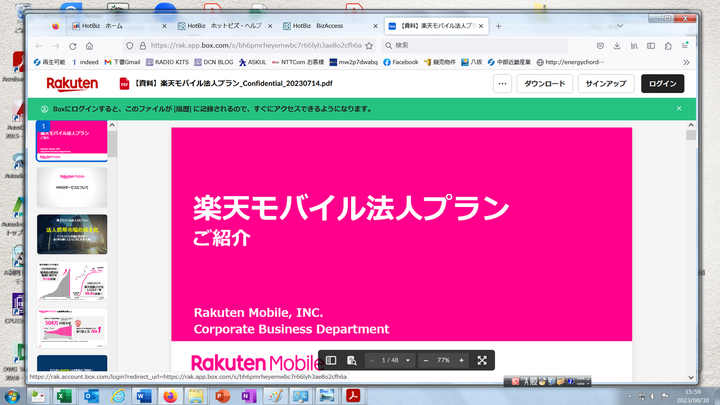This screenshot has width=720, height=405.
Task: Open Adobe Acrobat from the taskbar
Action: [353, 396]
